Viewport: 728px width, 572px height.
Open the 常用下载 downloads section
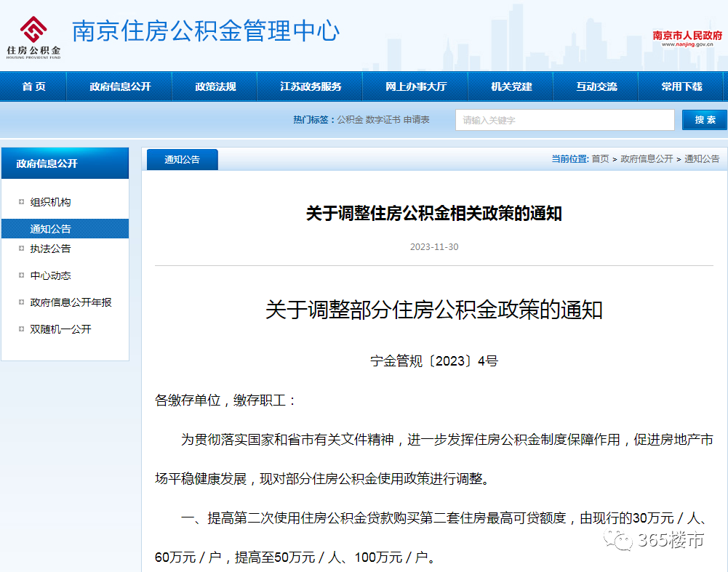click(x=681, y=86)
